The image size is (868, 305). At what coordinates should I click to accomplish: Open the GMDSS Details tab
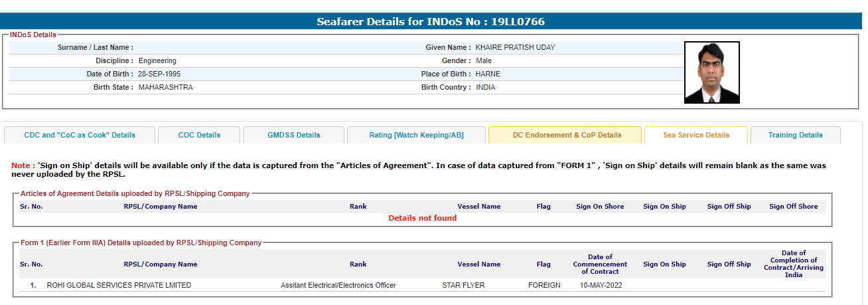click(293, 135)
